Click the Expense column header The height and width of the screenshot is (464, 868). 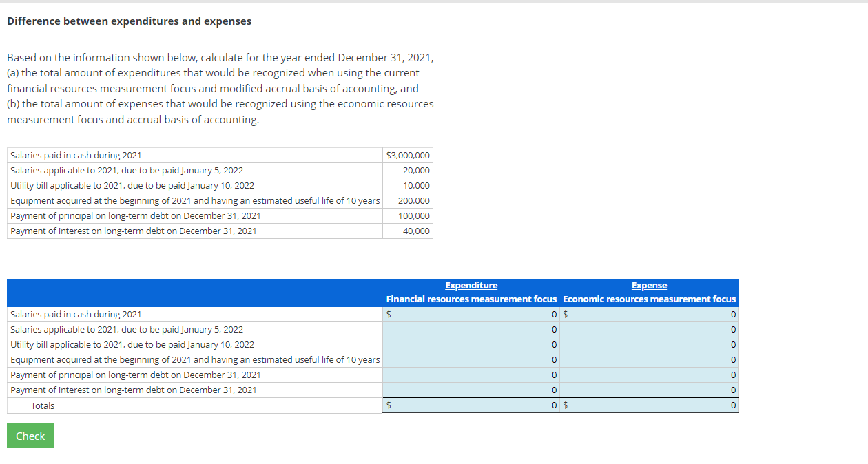(x=649, y=286)
